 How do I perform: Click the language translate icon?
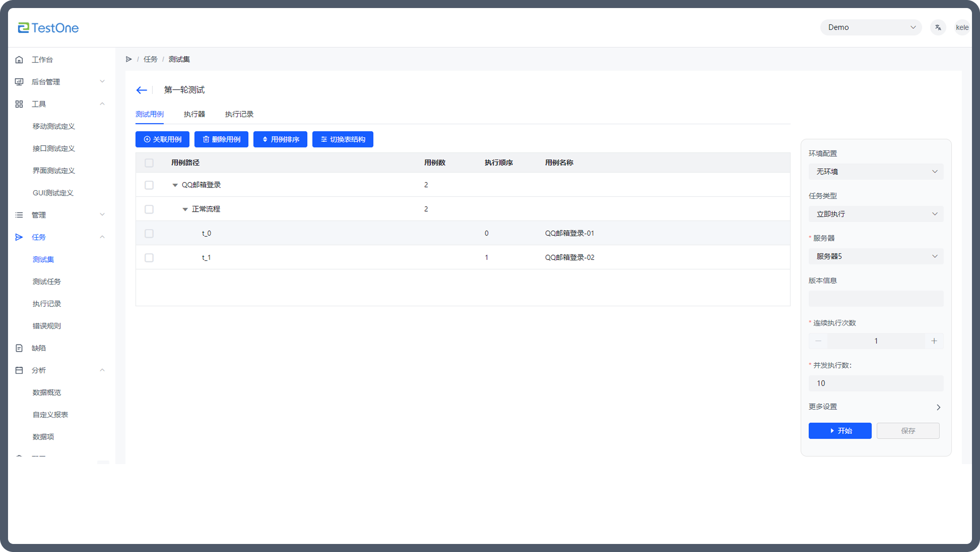(x=938, y=28)
